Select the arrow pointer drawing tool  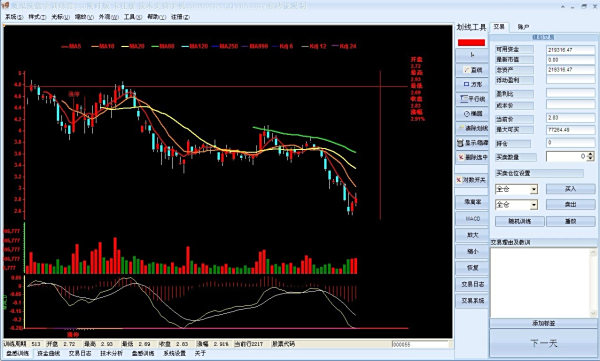(x=472, y=55)
